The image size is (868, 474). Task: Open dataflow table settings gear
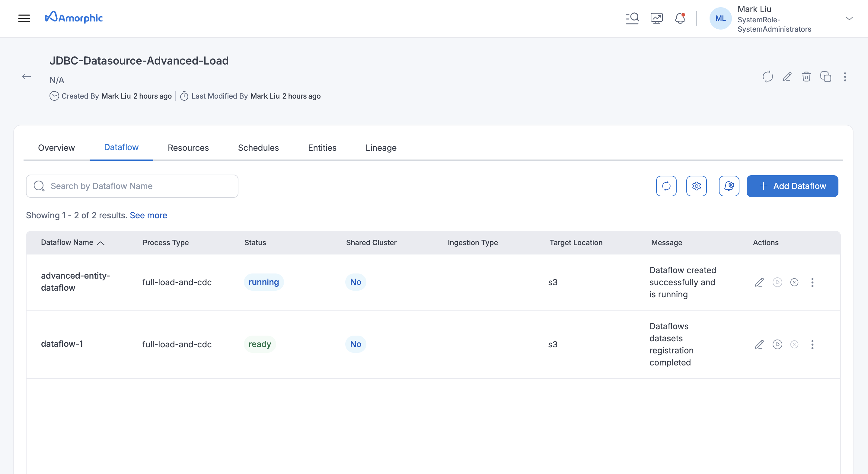[x=697, y=186]
